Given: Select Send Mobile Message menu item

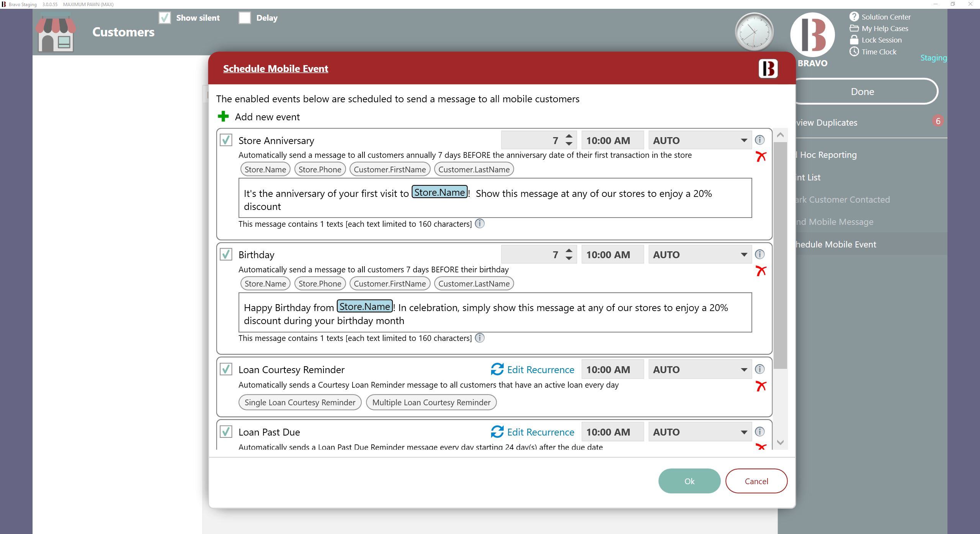Looking at the screenshot, I should tap(835, 222).
